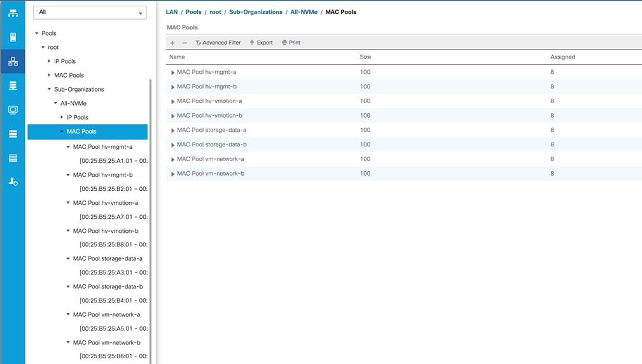The width and height of the screenshot is (642, 364).
Task: Click LAN in the breadcrumb
Action: 172,12
